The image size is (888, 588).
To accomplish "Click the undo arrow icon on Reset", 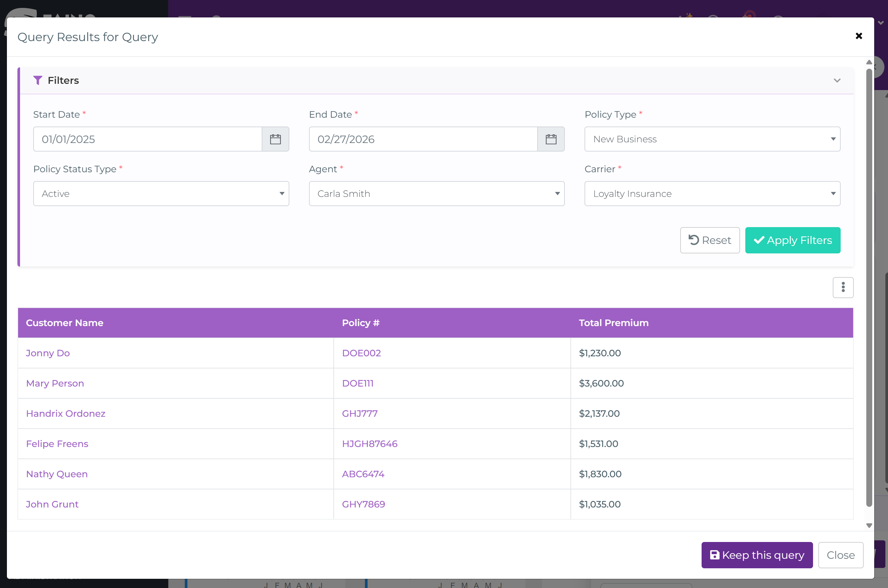I will 694,240.
